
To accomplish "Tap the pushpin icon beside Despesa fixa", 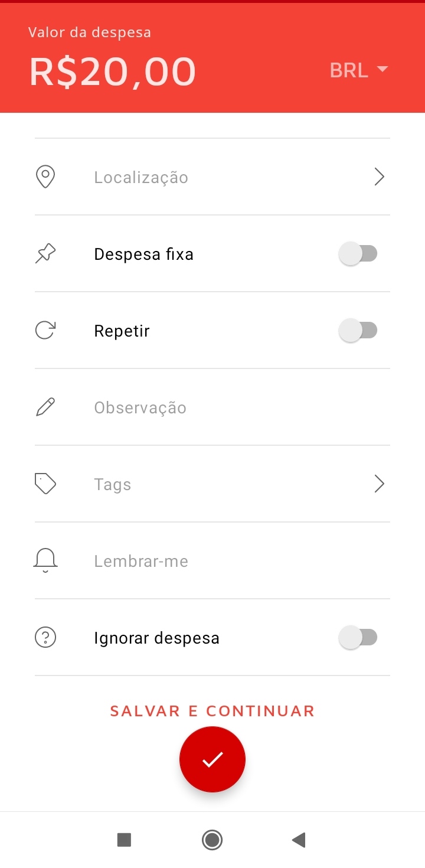I will 45,254.
